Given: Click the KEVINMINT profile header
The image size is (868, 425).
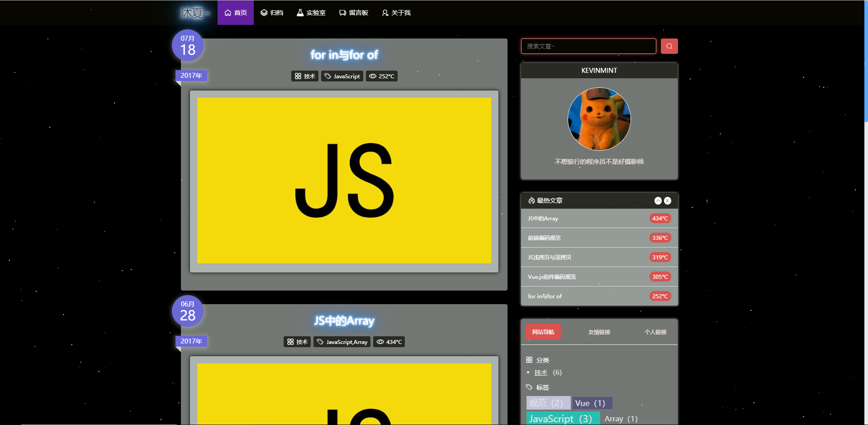Looking at the screenshot, I should coord(599,71).
